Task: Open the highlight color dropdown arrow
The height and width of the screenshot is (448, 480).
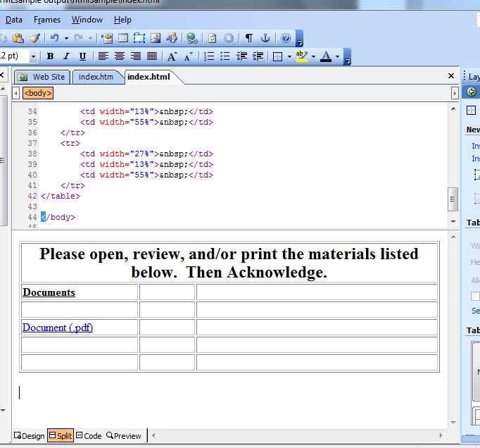Action: (x=313, y=56)
